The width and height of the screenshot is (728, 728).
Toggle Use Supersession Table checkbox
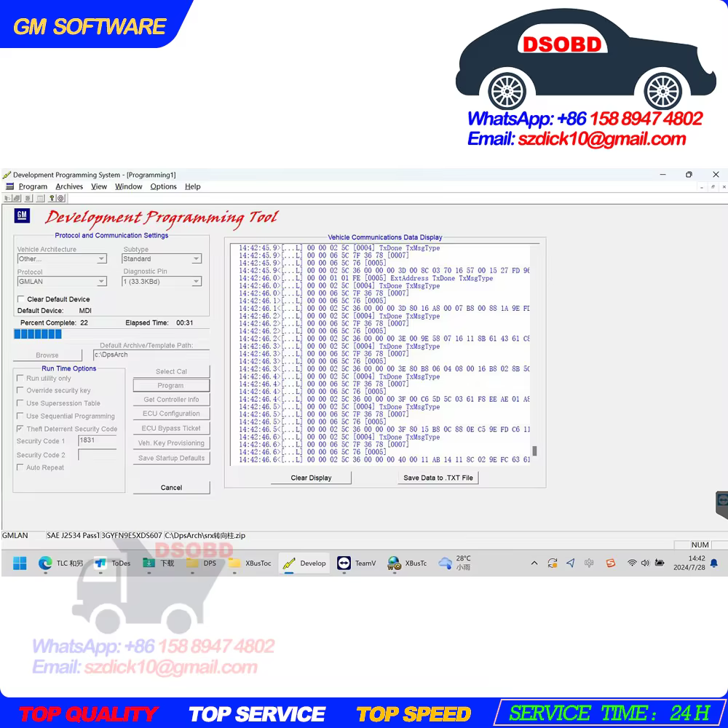20,403
